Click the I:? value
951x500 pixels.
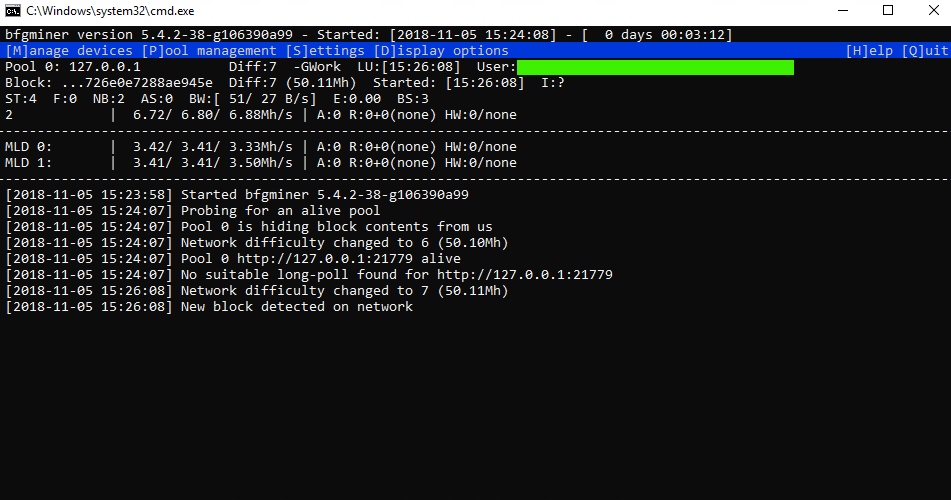(x=553, y=83)
